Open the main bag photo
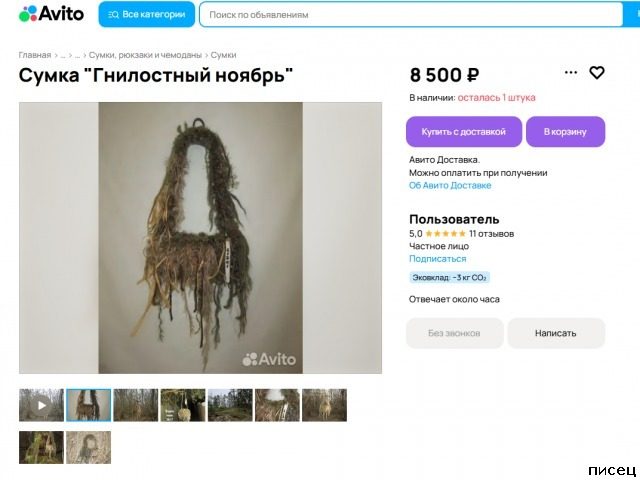Viewport: 640px width, 480px height. click(200, 238)
